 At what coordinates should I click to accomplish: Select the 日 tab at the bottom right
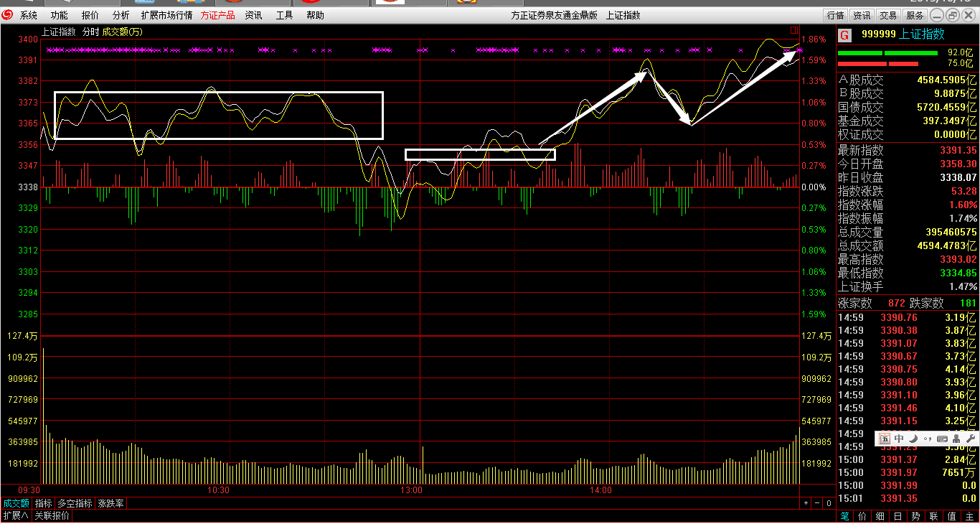pos(897,516)
